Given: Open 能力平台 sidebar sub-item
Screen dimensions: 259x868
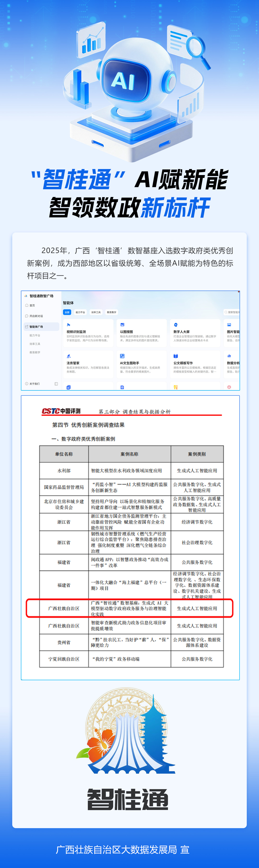Looking at the screenshot, I should 35,335.
